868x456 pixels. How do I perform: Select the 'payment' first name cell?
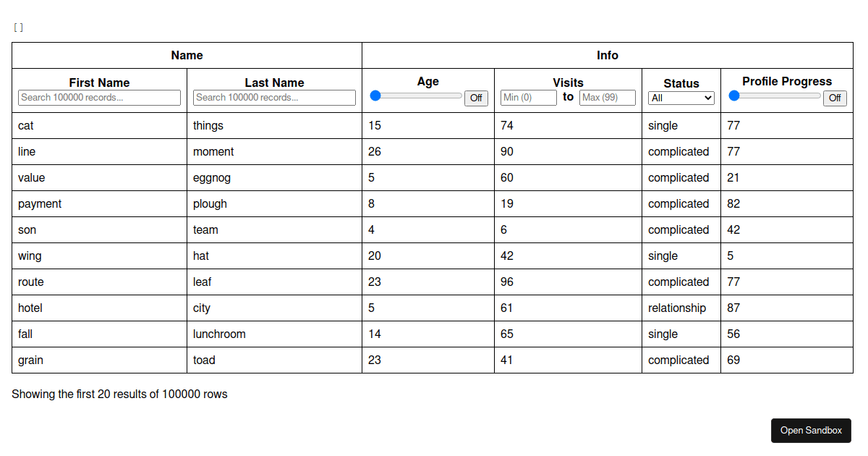(40, 204)
